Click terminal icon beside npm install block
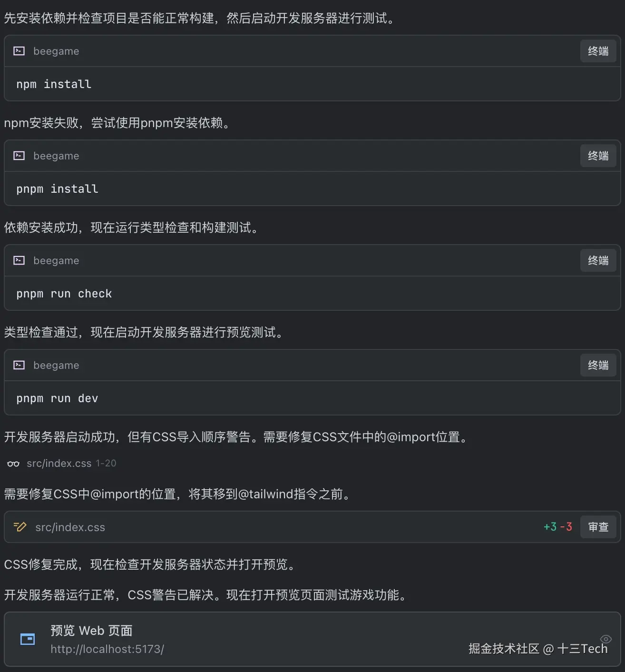This screenshot has height=672, width=625. click(19, 51)
